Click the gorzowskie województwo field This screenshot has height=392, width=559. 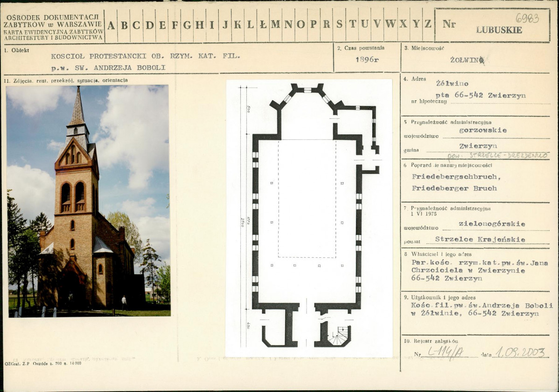click(x=482, y=131)
